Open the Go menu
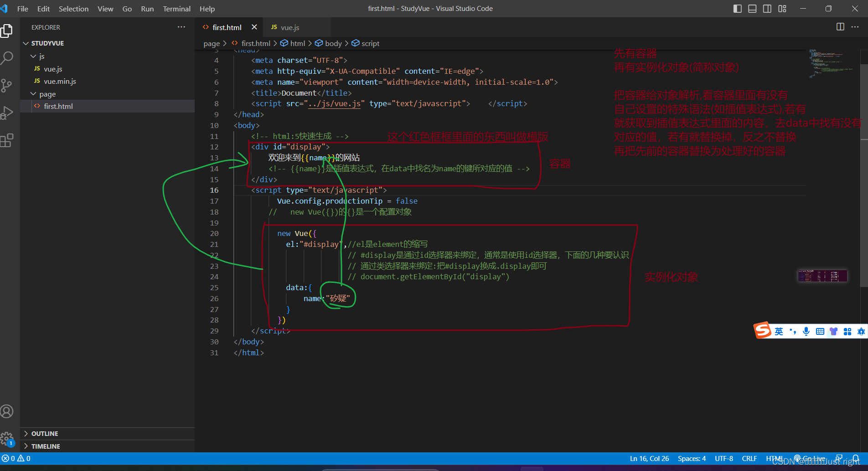Viewport: 868px width, 471px height. point(127,9)
